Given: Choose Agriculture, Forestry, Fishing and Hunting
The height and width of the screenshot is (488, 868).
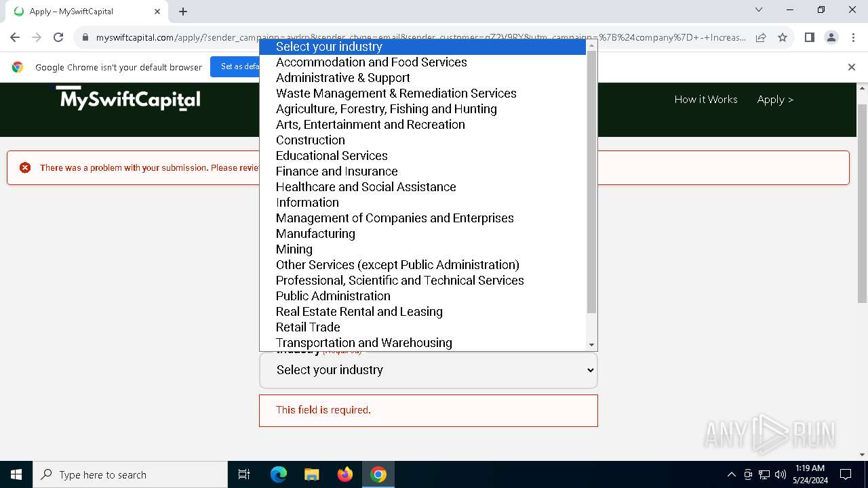Looking at the screenshot, I should 422,108.
